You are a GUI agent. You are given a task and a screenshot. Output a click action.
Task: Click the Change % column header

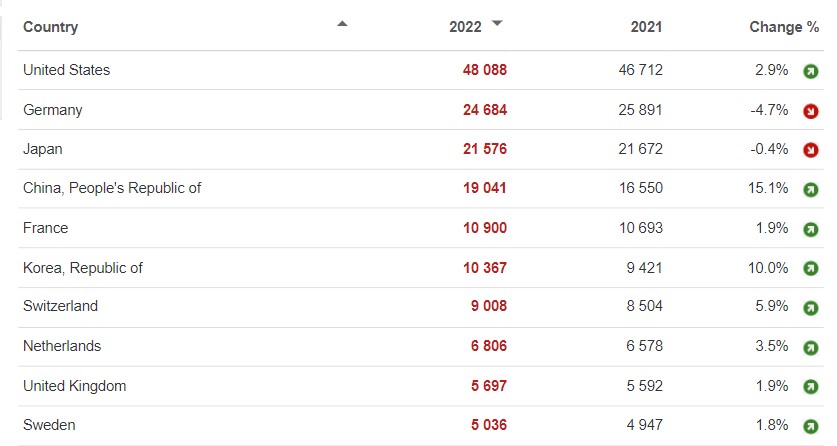pos(784,27)
